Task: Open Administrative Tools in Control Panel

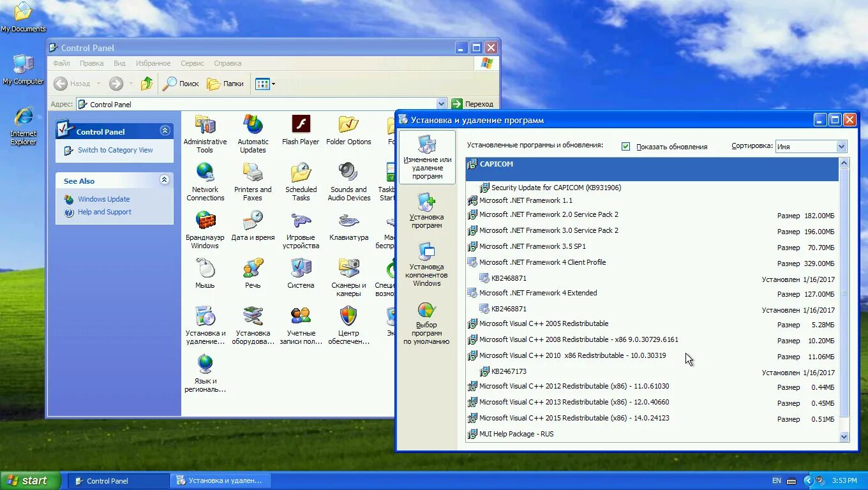Action: 205,134
